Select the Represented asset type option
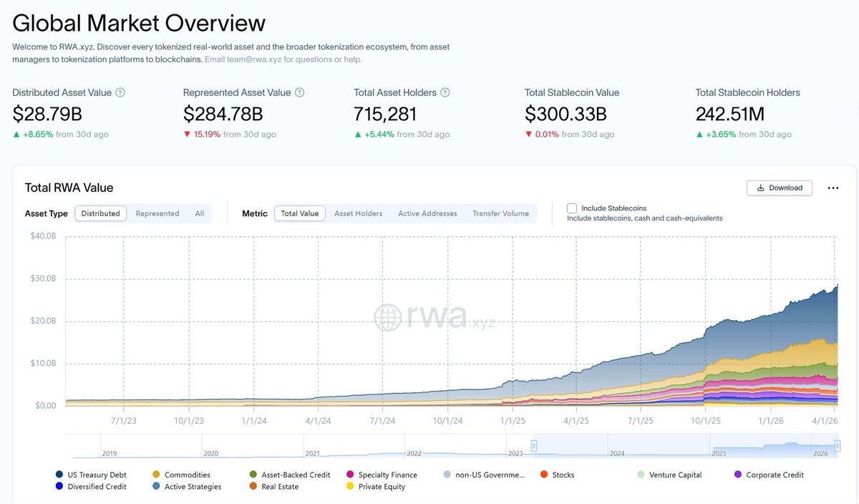The height and width of the screenshot is (504, 859). click(x=157, y=213)
